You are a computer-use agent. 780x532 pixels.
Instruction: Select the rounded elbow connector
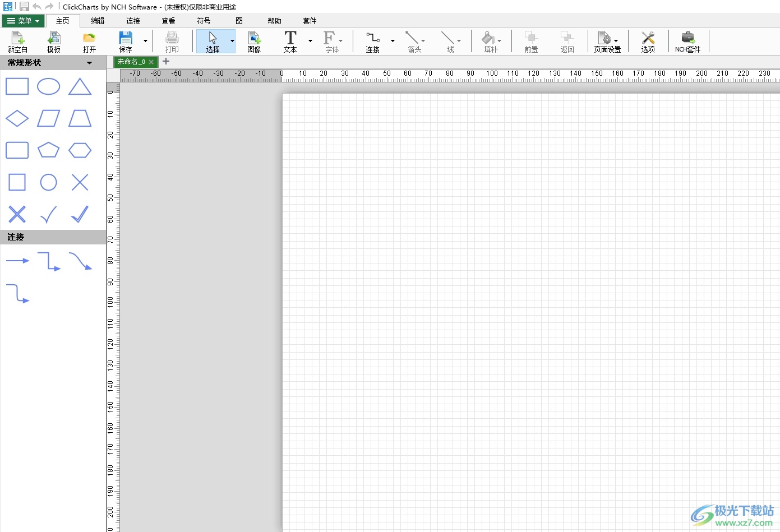tap(17, 293)
